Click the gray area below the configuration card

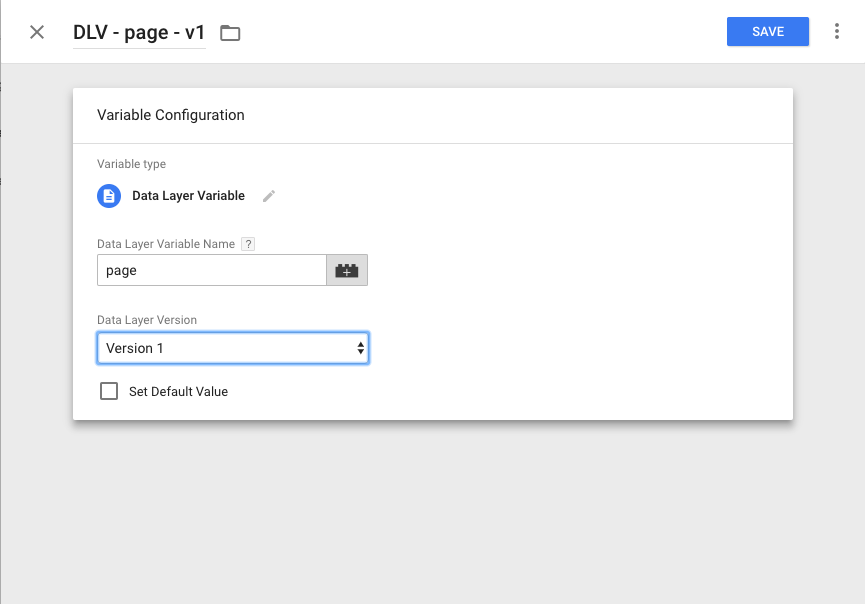point(432,510)
